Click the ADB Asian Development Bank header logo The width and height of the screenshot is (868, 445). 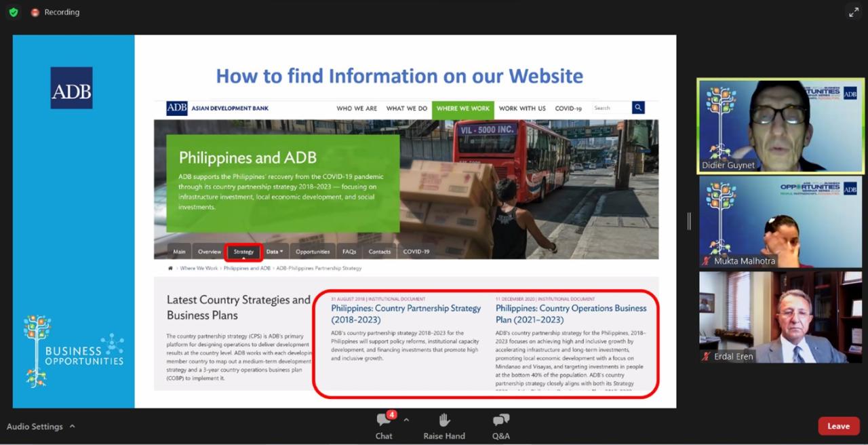[218, 109]
